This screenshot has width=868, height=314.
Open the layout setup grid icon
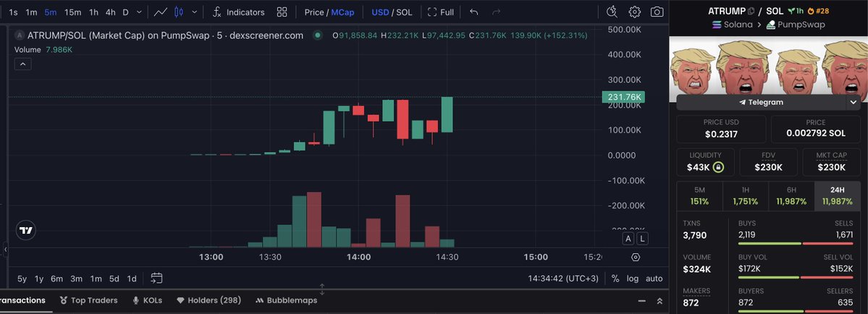tap(282, 12)
